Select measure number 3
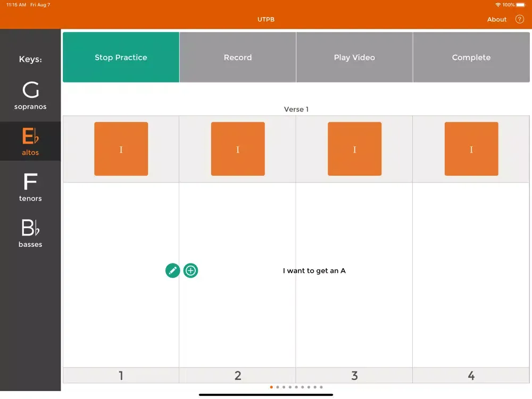This screenshot has height=399, width=532. (x=354, y=375)
